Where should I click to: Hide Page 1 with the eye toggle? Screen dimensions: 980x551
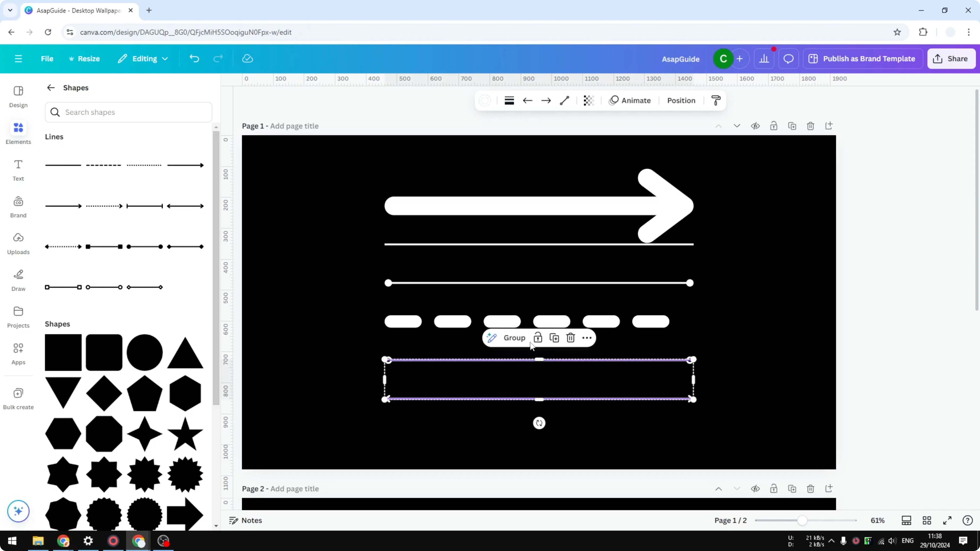point(756,126)
